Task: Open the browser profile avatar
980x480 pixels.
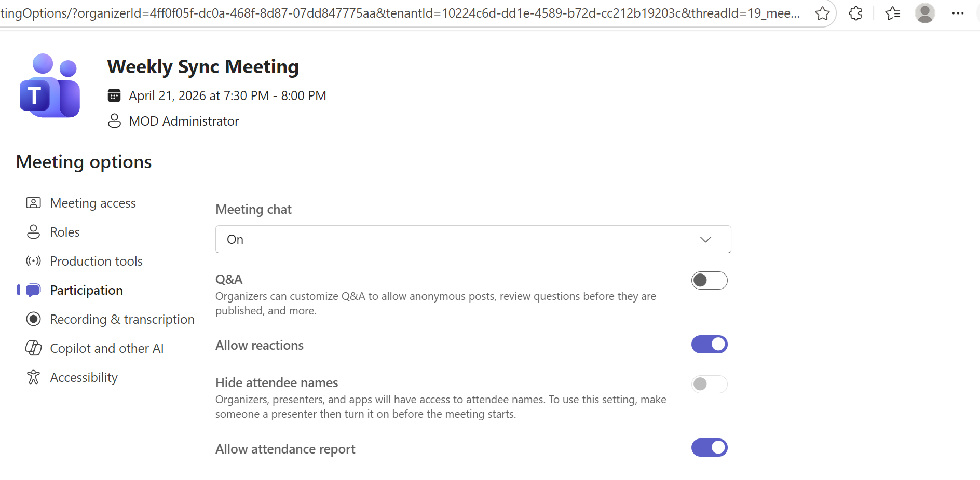Action: (925, 13)
